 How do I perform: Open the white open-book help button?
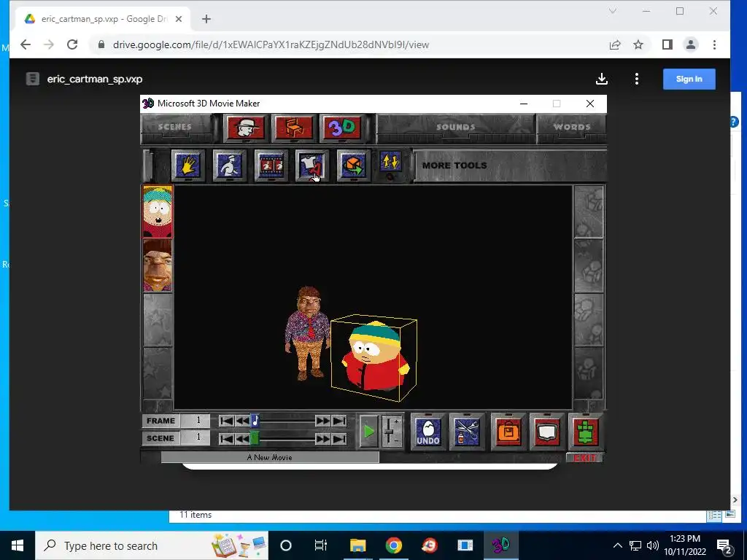tap(547, 432)
